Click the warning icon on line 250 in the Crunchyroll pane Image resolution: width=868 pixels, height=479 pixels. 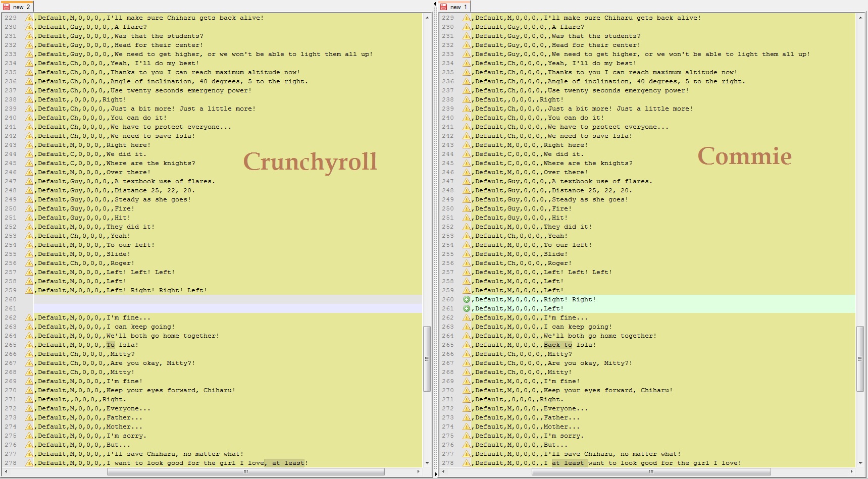point(29,208)
